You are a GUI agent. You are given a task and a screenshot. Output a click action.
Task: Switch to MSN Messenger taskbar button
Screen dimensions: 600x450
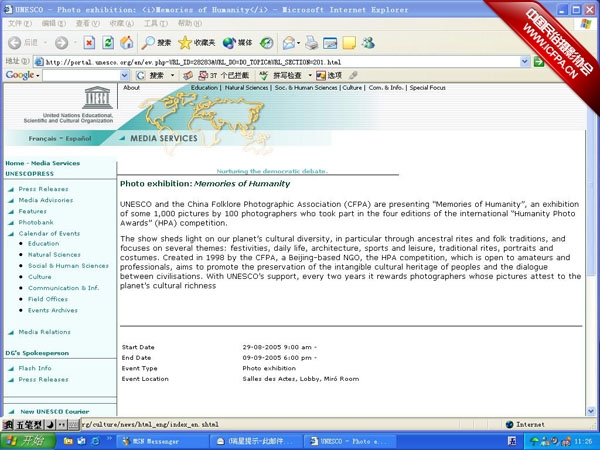163,442
